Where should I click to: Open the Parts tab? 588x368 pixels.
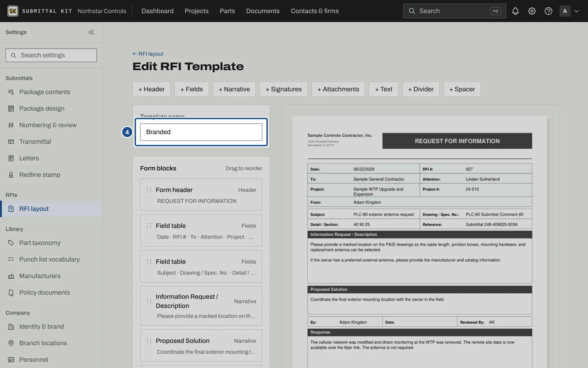(227, 11)
